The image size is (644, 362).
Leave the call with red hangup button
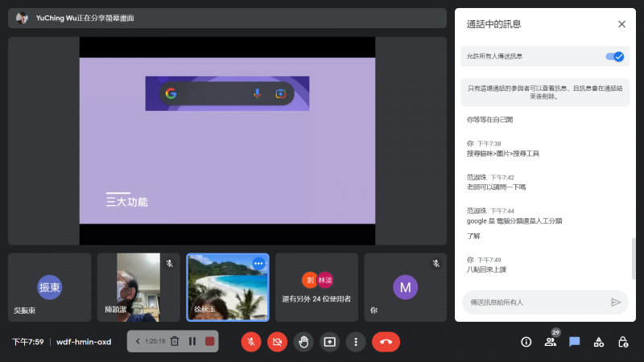(x=386, y=341)
